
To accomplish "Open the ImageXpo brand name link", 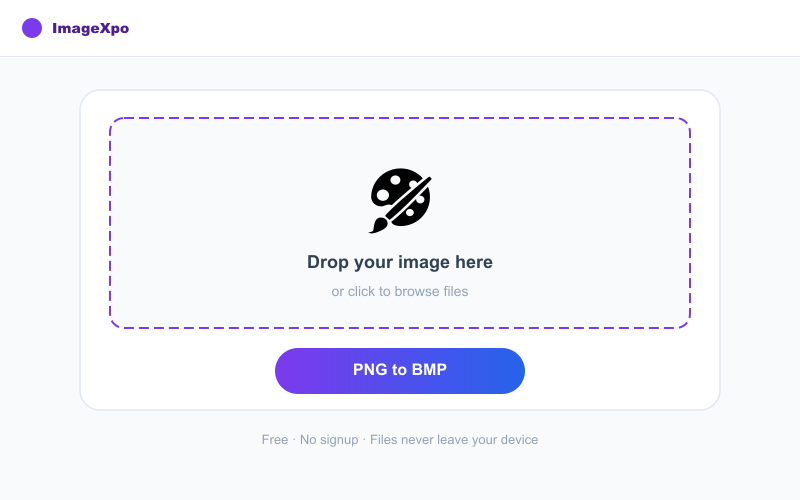I will click(90, 28).
